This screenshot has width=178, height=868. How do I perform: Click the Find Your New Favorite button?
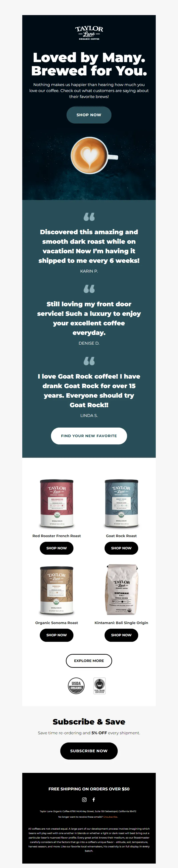pos(89,436)
